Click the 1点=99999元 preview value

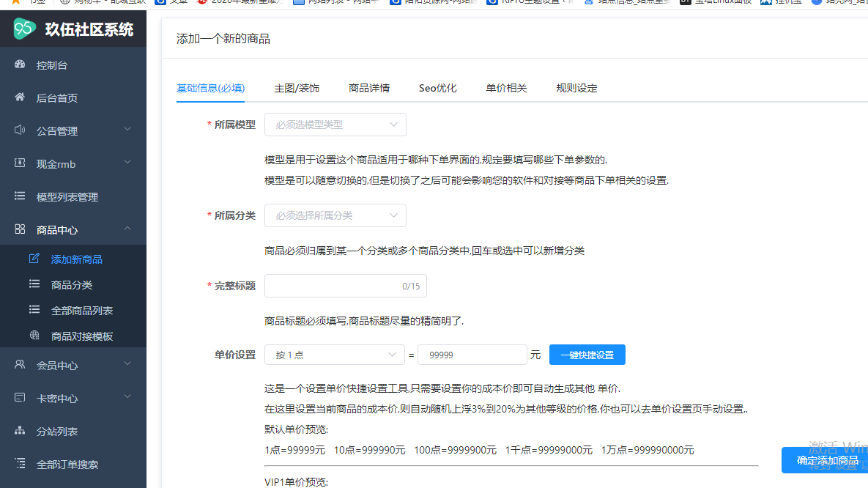[294, 451]
